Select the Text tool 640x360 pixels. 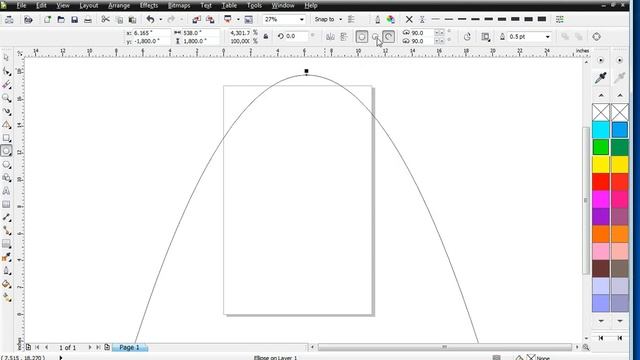tap(6, 191)
